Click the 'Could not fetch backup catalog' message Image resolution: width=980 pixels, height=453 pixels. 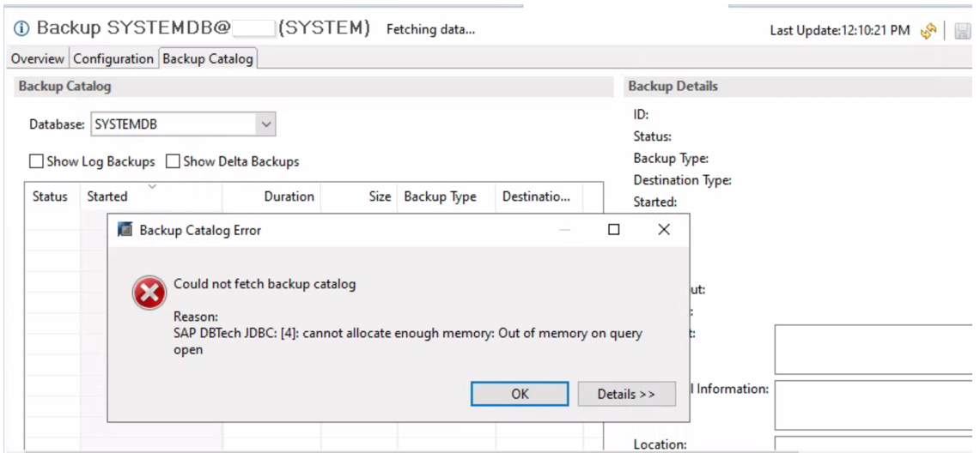pyautogui.click(x=265, y=284)
